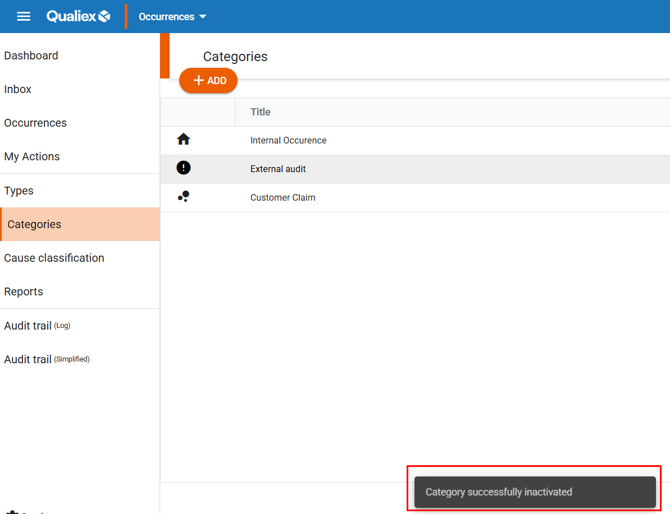Open Cause classification page

coord(54,258)
